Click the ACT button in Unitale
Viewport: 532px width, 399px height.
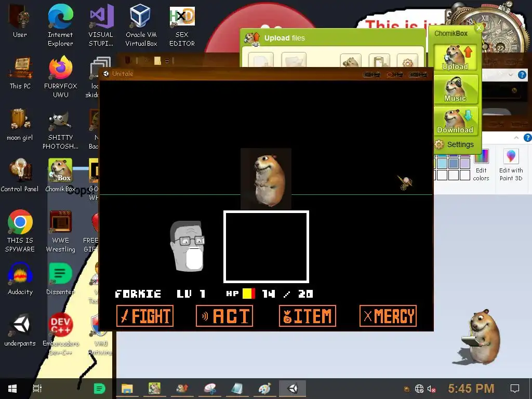tap(224, 316)
